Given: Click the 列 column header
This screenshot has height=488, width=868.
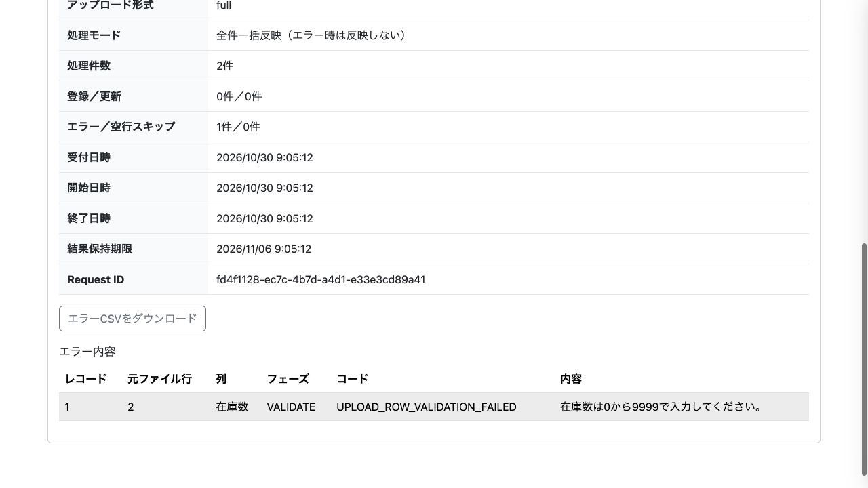Looking at the screenshot, I should 222,379.
